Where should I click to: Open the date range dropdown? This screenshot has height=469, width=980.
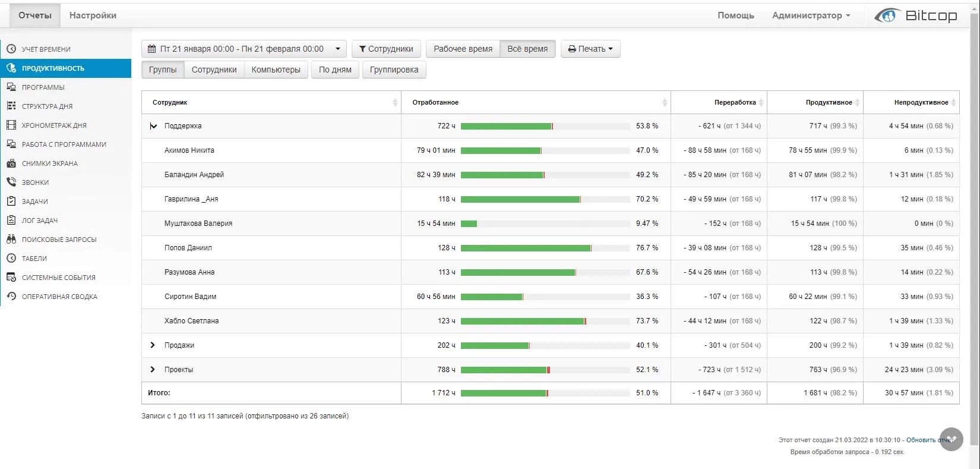(x=244, y=49)
